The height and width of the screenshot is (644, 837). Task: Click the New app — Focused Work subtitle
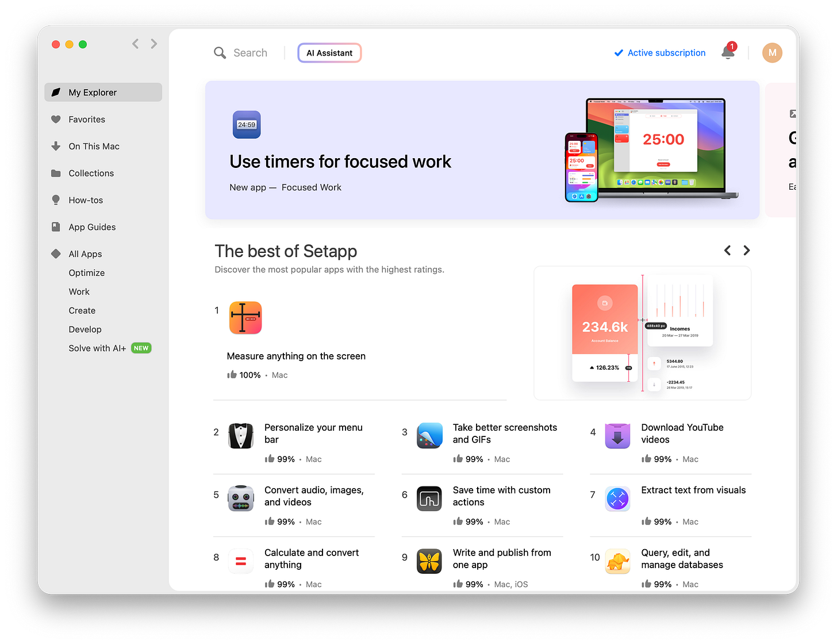click(x=285, y=187)
